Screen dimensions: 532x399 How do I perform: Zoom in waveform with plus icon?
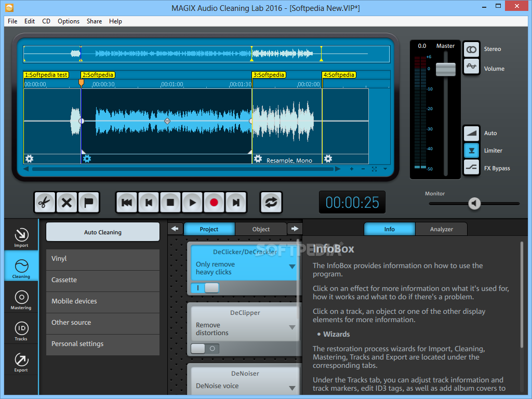click(x=352, y=169)
